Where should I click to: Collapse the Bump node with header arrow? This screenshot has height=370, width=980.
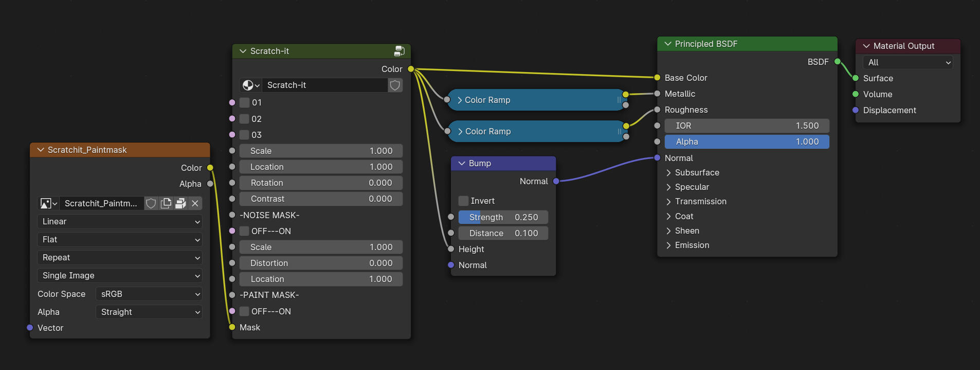[461, 164]
